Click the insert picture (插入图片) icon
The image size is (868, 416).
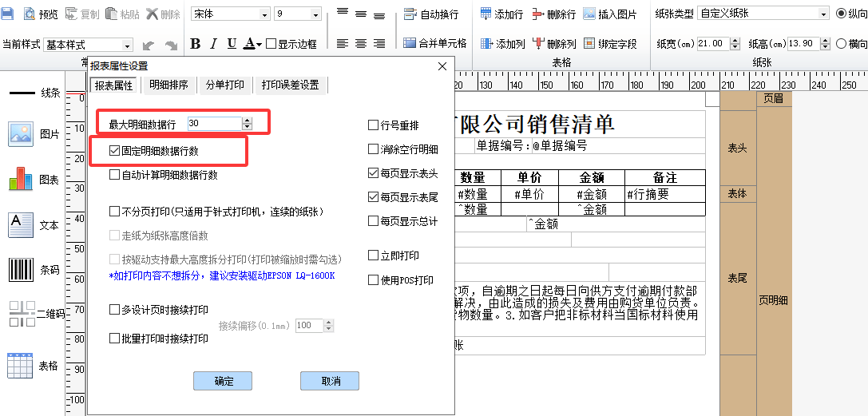589,14
